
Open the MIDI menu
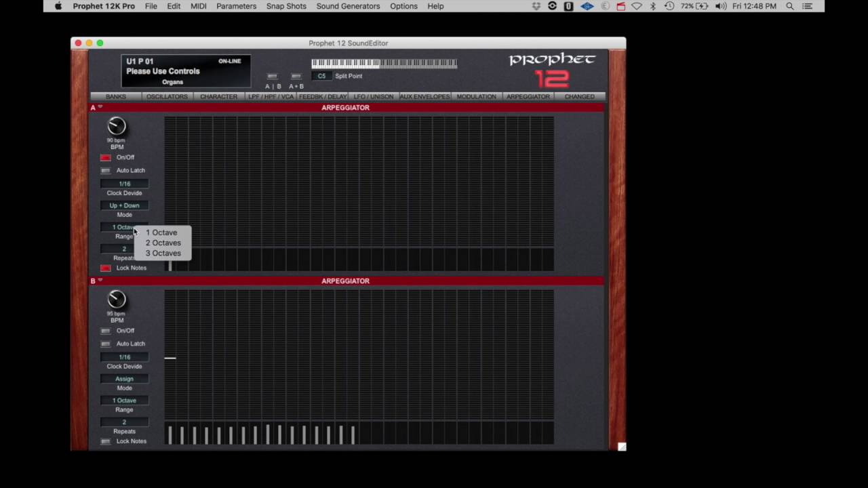pos(199,6)
